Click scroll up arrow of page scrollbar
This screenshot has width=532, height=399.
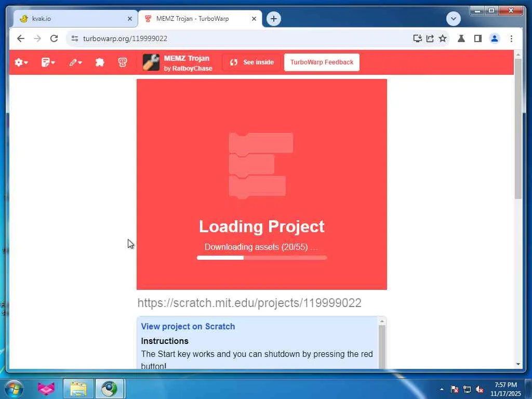(x=518, y=55)
